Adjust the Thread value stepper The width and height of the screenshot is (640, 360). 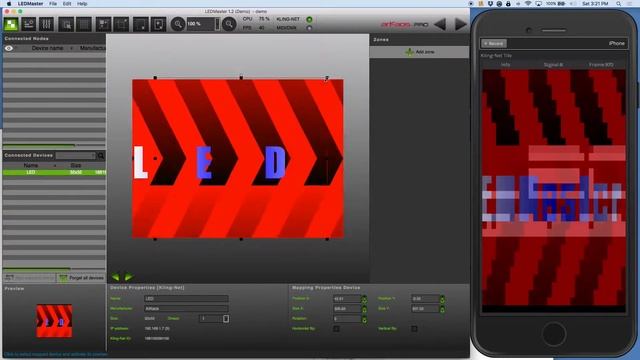(x=226, y=318)
